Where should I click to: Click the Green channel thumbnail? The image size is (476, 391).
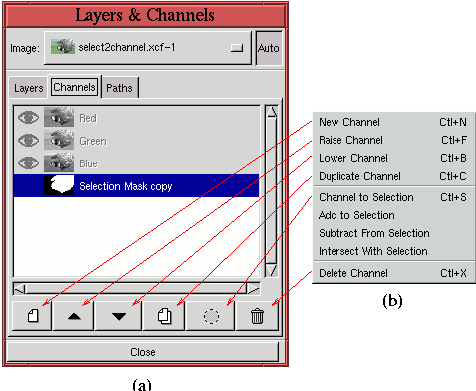pos(59,140)
